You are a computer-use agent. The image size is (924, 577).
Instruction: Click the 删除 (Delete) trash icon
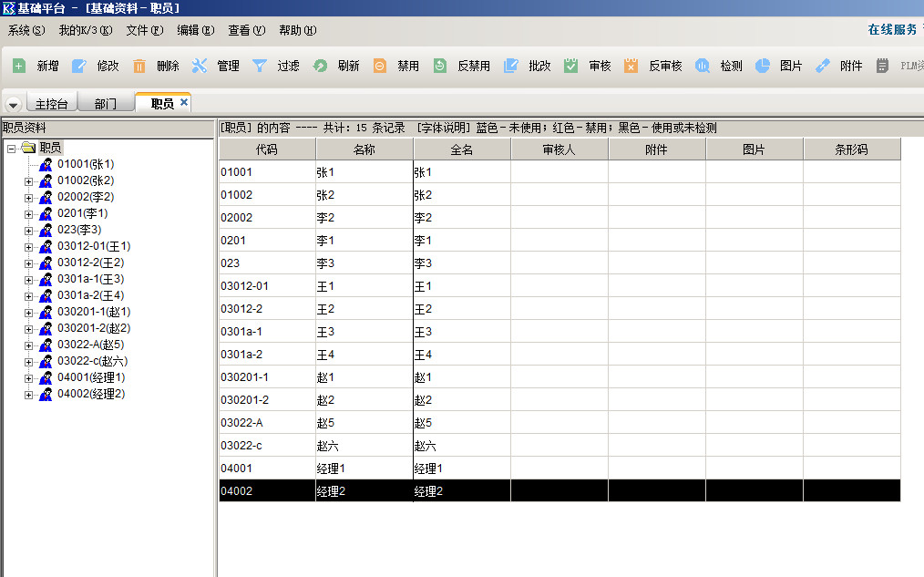(139, 66)
